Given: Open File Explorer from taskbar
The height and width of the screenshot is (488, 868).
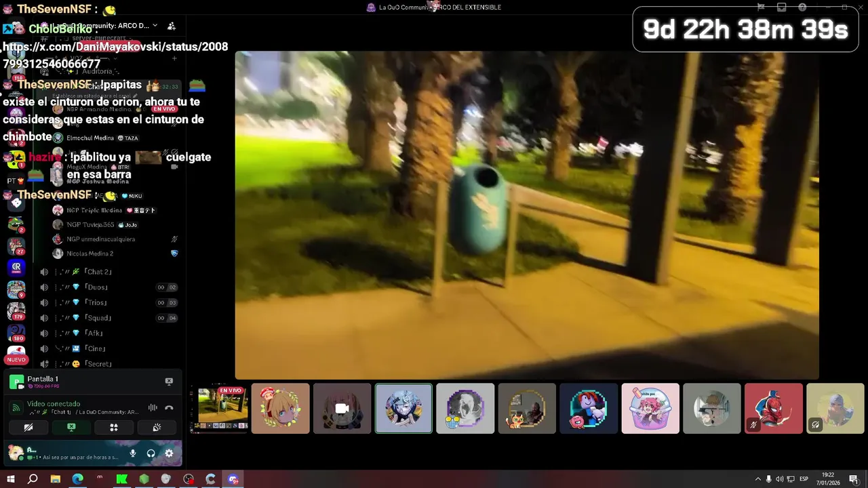Looking at the screenshot, I should (55, 479).
